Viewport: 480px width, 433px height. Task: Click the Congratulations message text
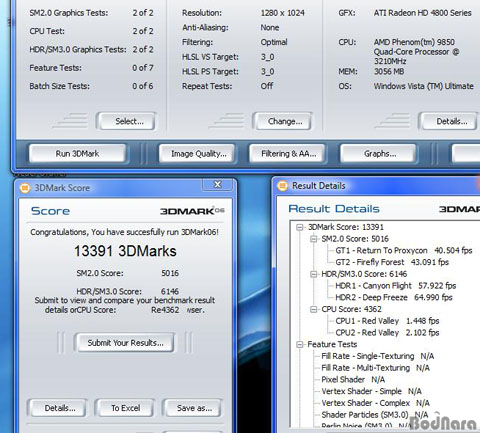pos(124,232)
